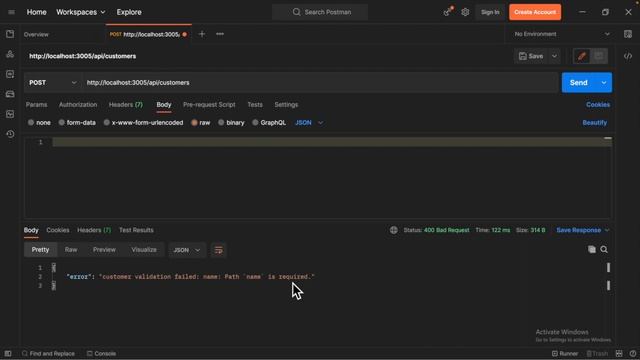640x360 pixels.
Task: Open the Monitors sidebar icon
Action: [10, 114]
